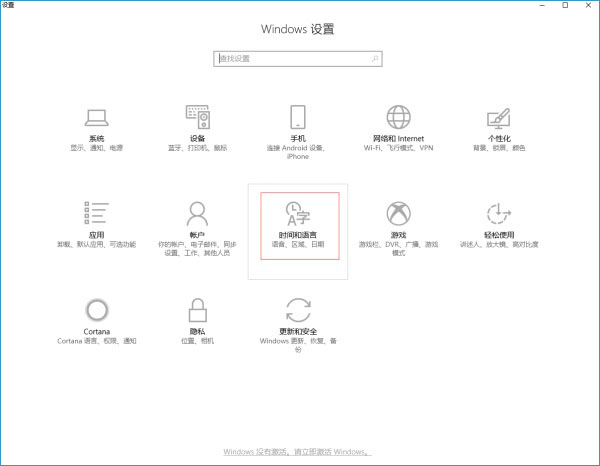Open the 系统 (System) laptop icon
600x466 pixels.
pyautogui.click(x=96, y=117)
